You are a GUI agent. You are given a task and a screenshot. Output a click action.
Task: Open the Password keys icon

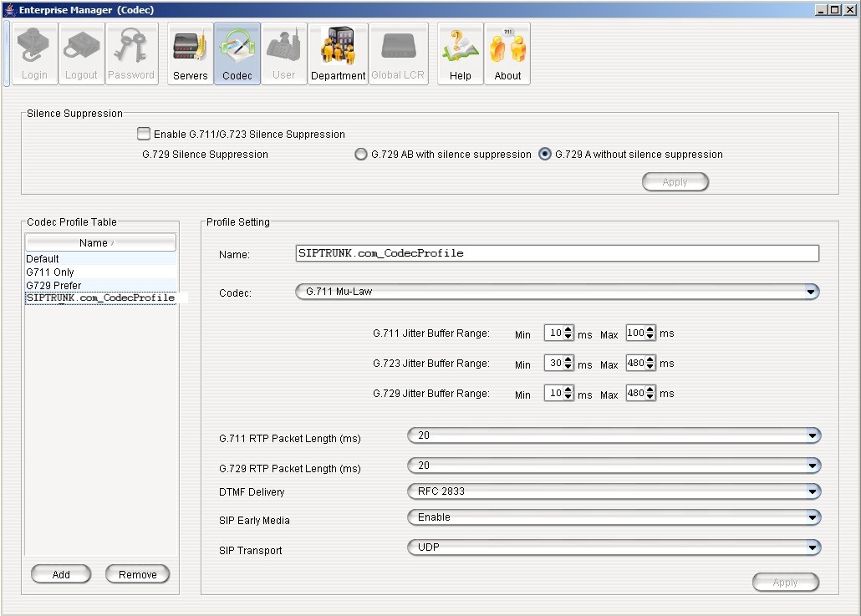[x=131, y=53]
